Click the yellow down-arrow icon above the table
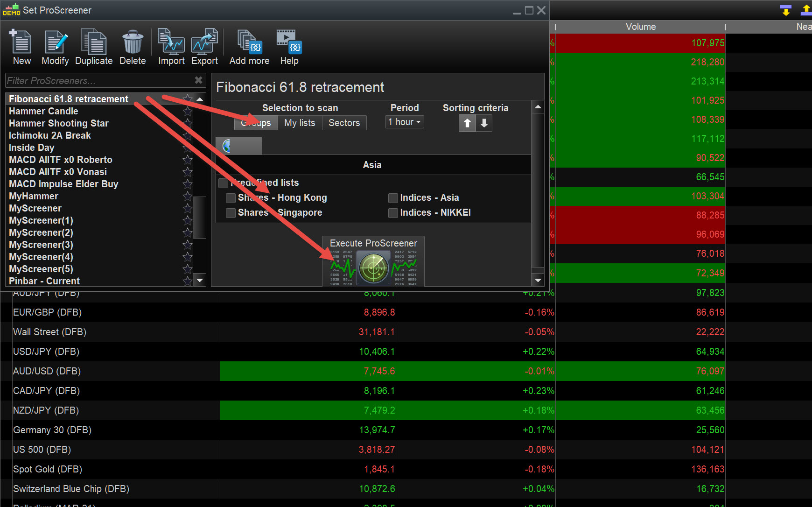Image resolution: width=812 pixels, height=507 pixels. (x=786, y=10)
